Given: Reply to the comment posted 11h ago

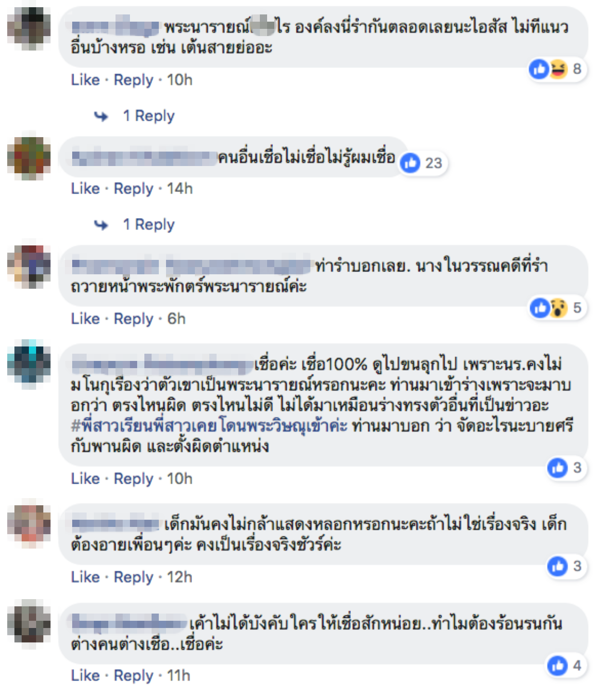Looking at the screenshot, I should point(133,675).
